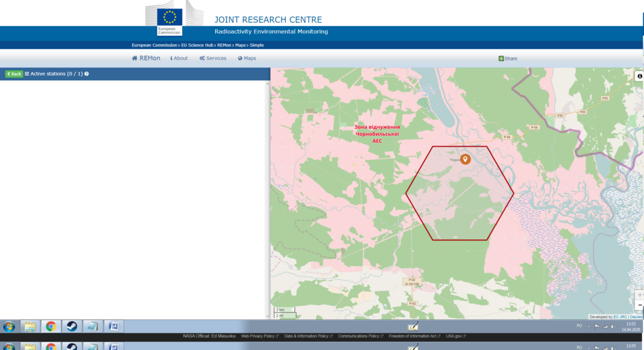
Task: Launch Steam from the upper taskbar
Action: coord(72,326)
